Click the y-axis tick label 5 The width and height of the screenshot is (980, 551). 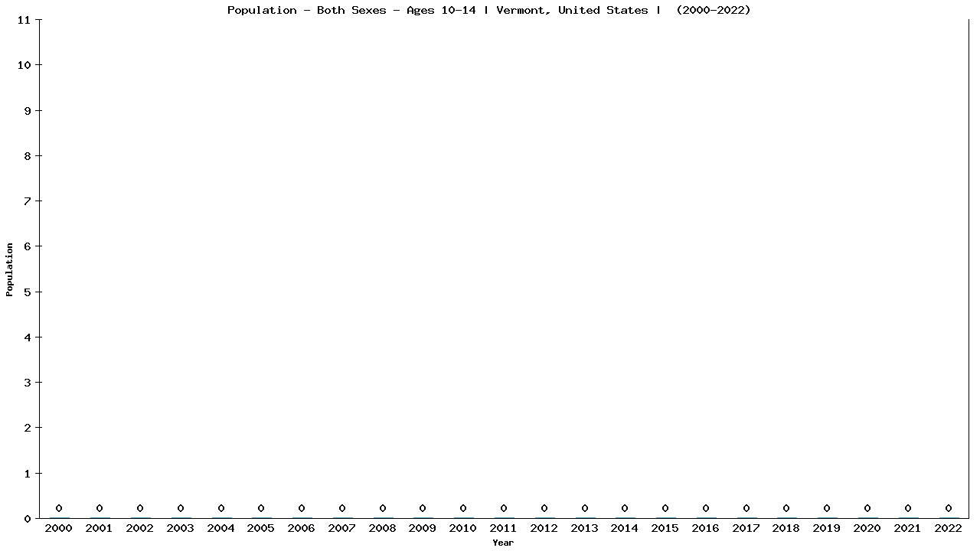pyautogui.click(x=28, y=292)
